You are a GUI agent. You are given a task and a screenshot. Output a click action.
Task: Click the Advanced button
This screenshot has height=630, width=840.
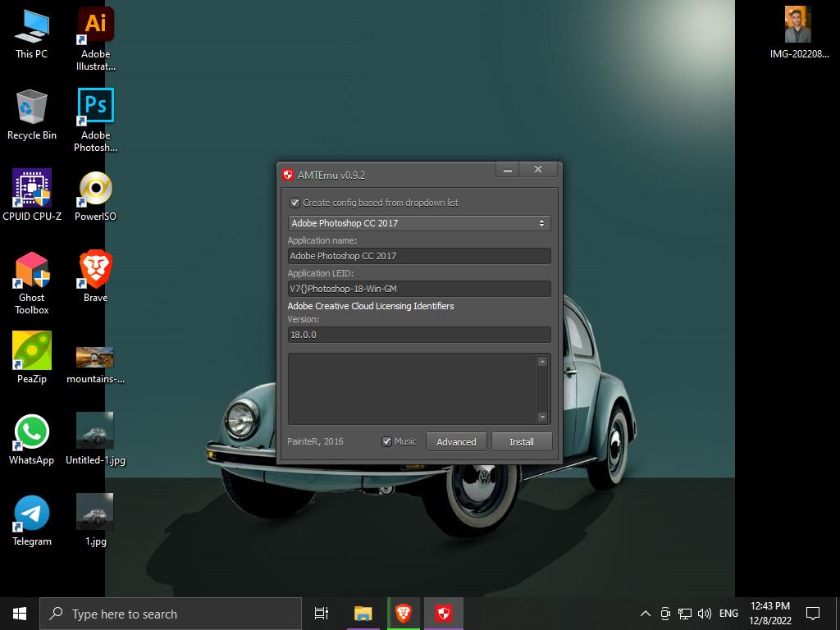(456, 441)
